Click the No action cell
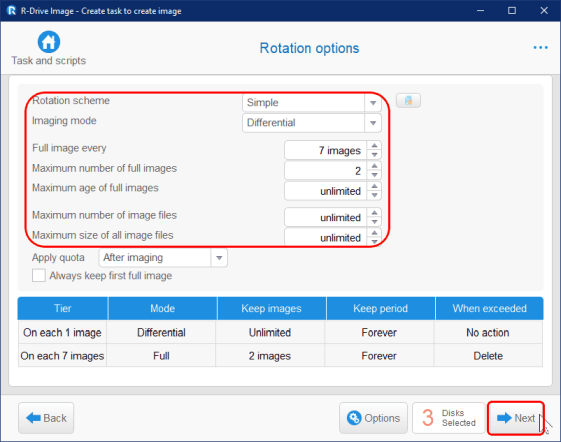561x442 pixels. coord(488,332)
